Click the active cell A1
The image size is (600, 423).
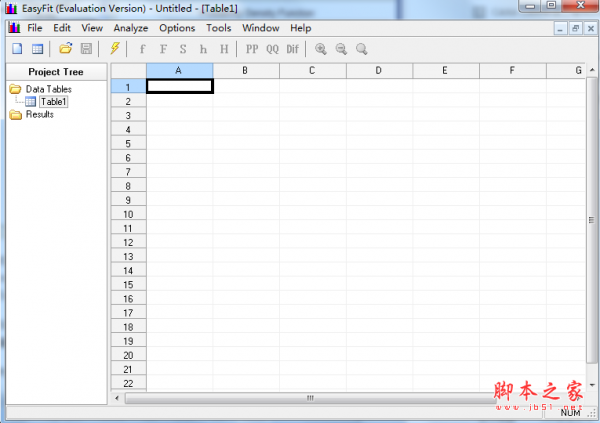pyautogui.click(x=179, y=87)
